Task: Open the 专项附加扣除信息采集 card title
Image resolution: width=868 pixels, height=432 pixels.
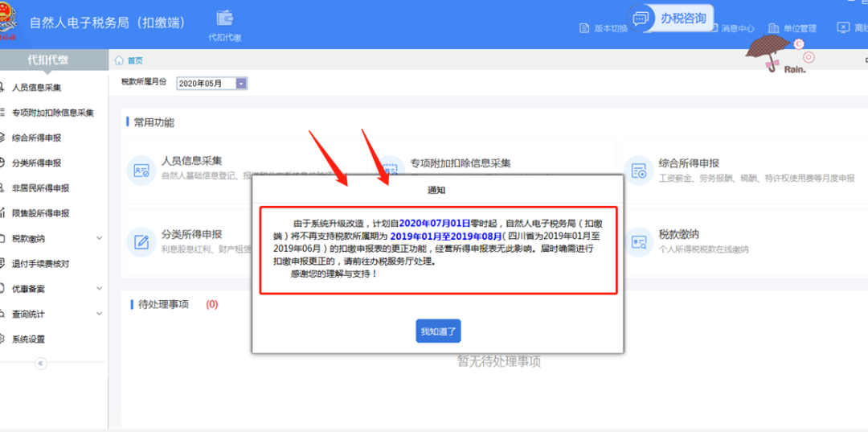Action: tap(460, 163)
